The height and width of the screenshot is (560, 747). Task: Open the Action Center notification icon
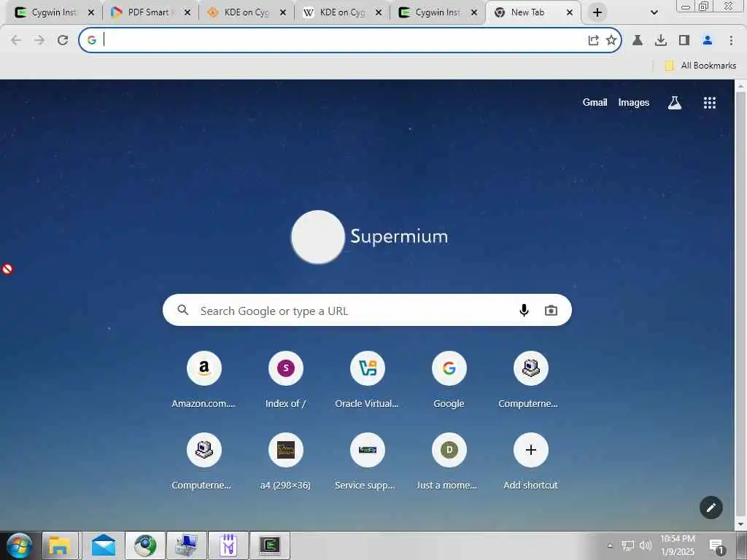tap(716, 546)
